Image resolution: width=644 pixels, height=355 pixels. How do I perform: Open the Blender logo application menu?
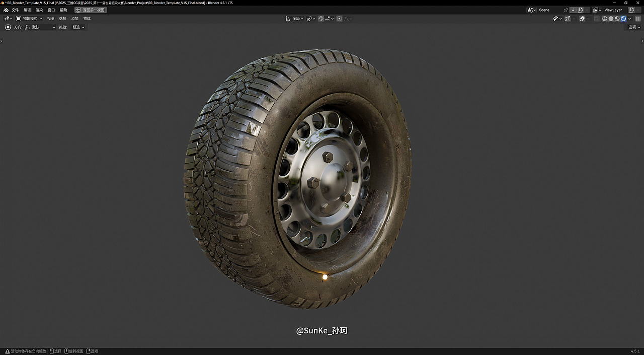6,10
